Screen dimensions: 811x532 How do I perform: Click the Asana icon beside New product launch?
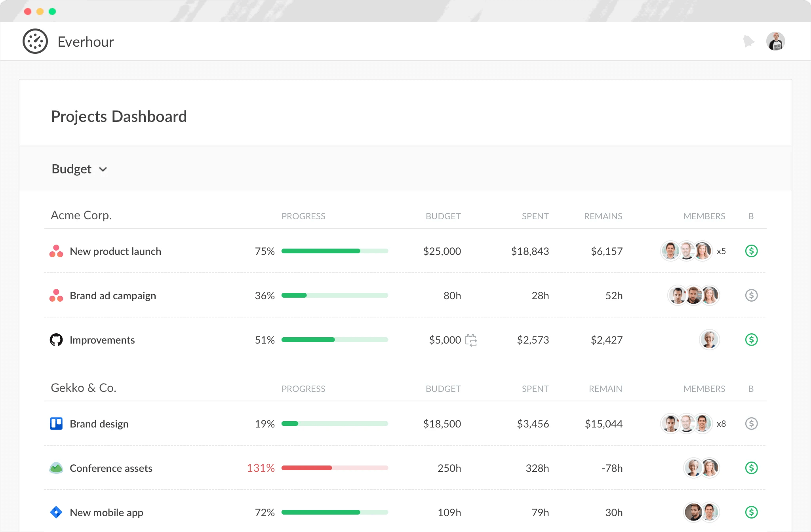coord(56,251)
